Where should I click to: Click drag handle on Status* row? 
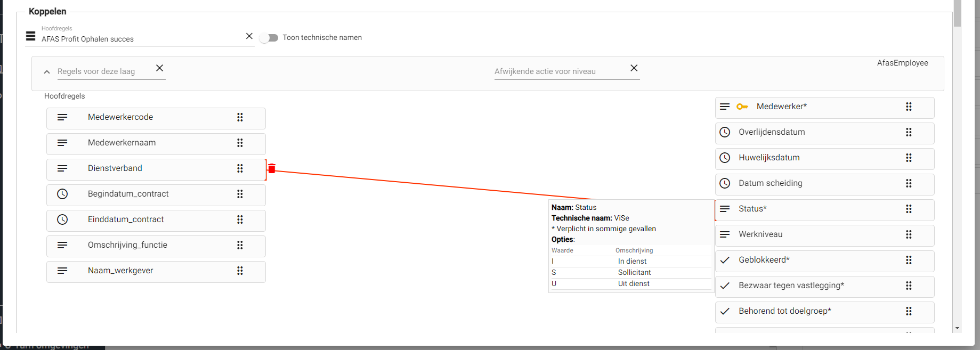click(909, 209)
